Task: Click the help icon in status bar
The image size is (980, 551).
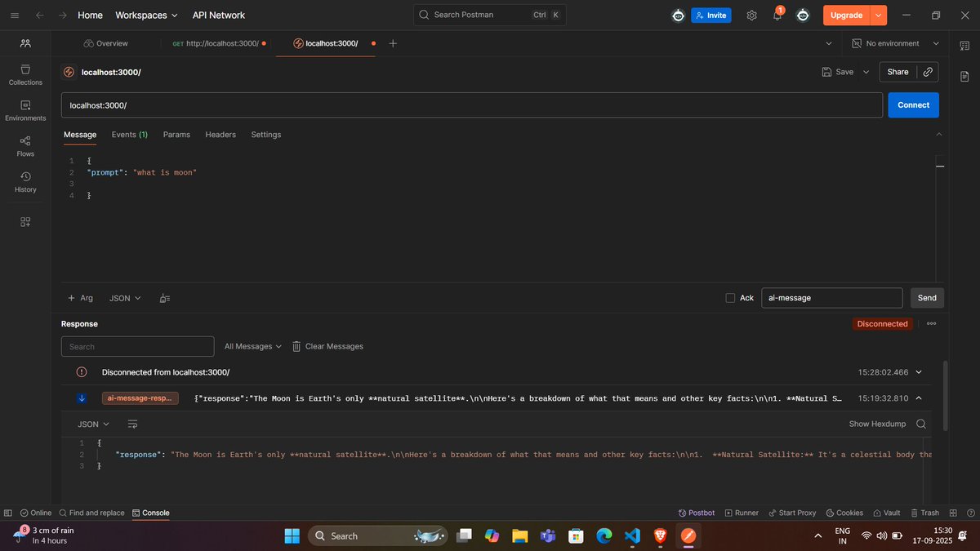Action: (x=970, y=513)
